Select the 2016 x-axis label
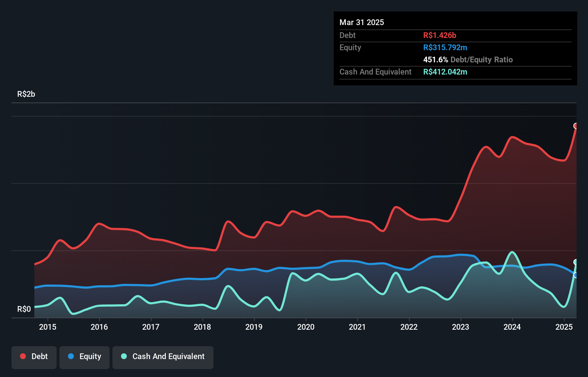The height and width of the screenshot is (377, 588). (99, 327)
